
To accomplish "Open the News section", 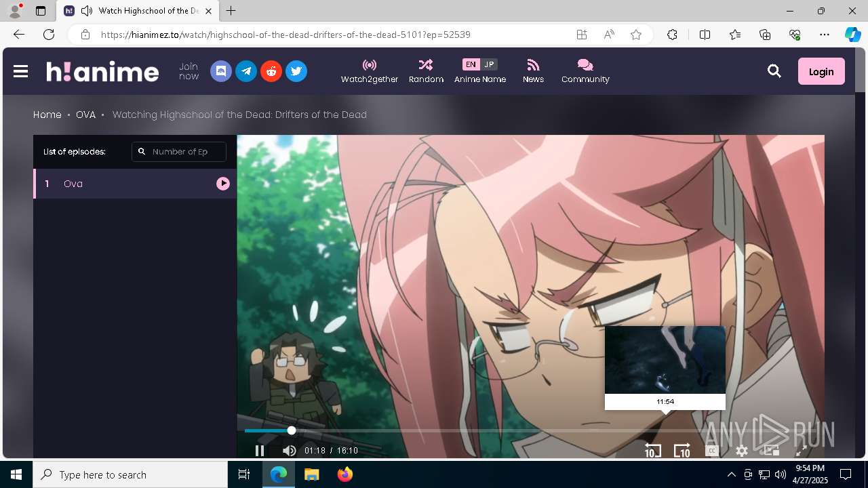I will click(x=533, y=71).
